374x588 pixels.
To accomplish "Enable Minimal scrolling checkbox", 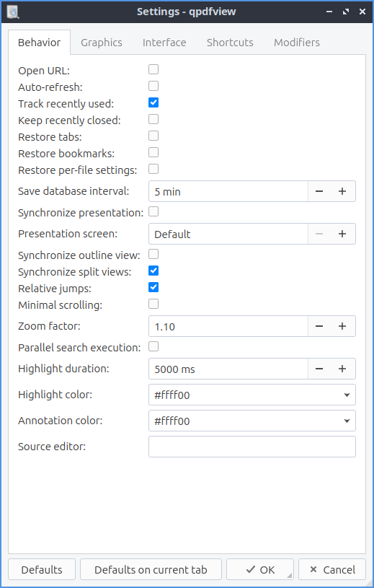I will pyautogui.click(x=153, y=304).
